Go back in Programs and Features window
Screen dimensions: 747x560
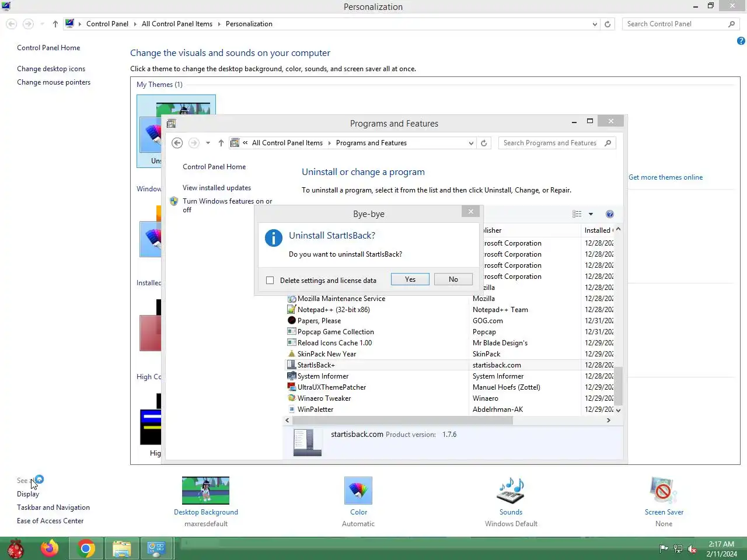(x=177, y=143)
